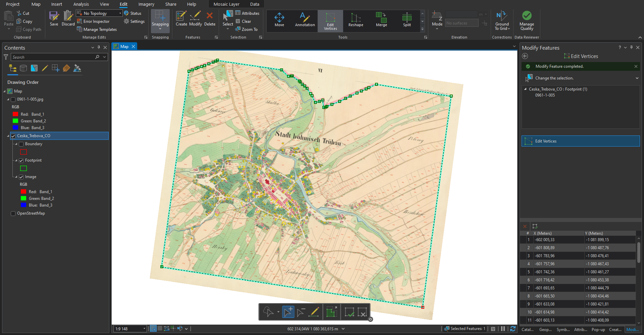644x335 pixels.
Task: Turn on the OpenStreetMap layer
Action: click(13, 214)
